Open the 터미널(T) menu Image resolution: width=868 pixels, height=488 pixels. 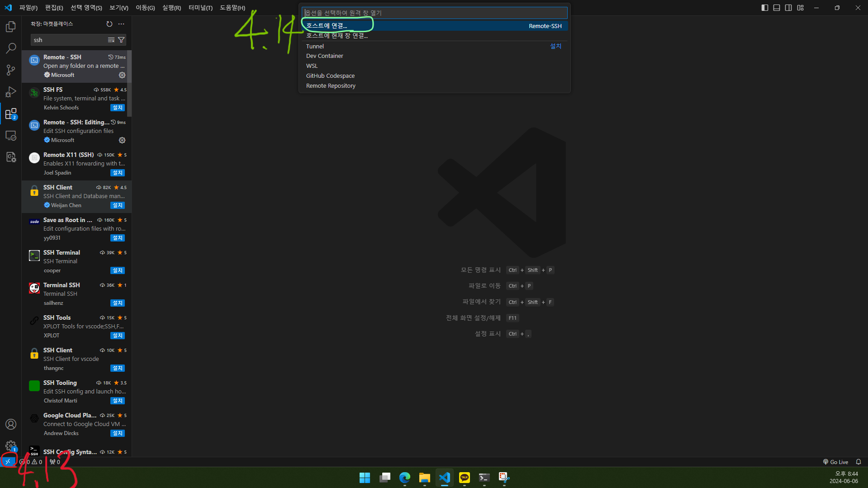coord(200,8)
